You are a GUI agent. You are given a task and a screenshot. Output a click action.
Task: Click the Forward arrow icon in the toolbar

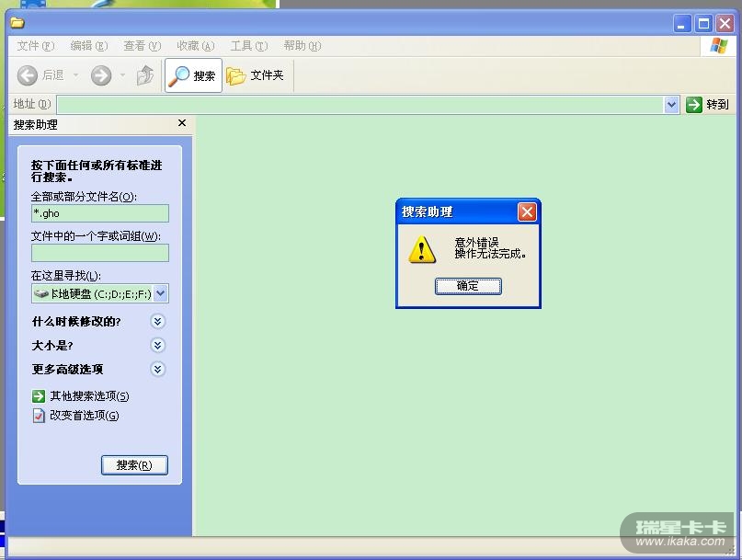pos(101,75)
